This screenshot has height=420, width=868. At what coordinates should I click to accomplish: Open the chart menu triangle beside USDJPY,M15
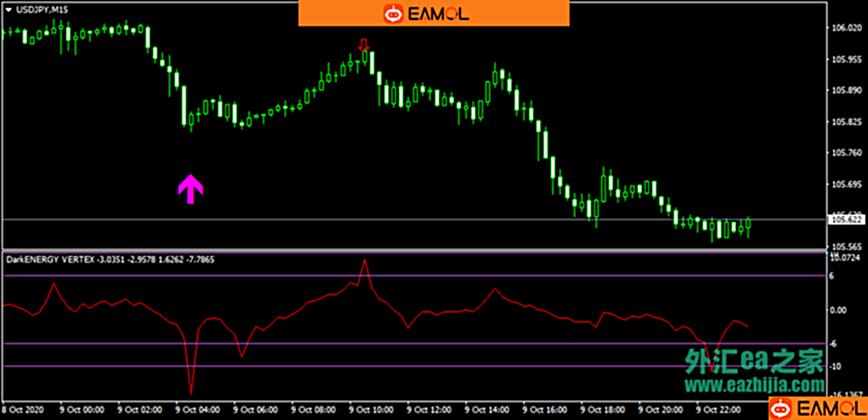8,9
